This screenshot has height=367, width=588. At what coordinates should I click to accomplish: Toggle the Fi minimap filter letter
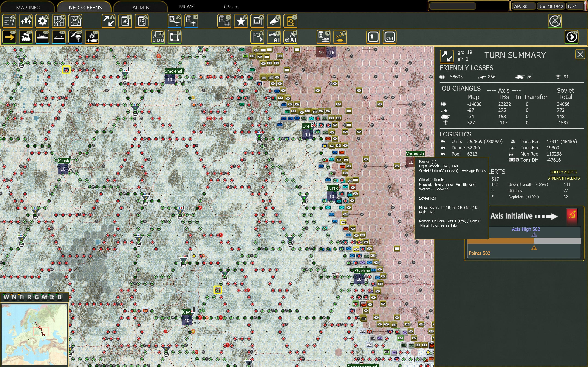(21, 297)
